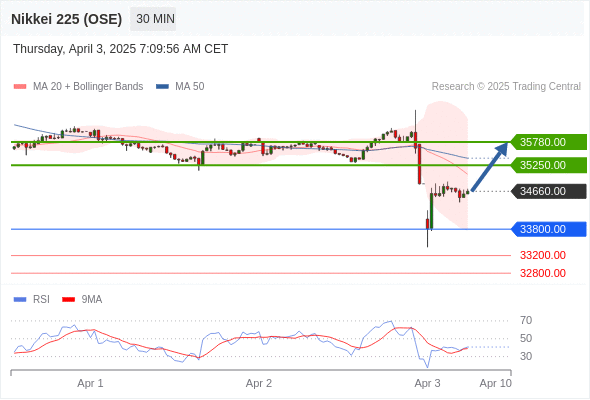Click the blue MA 50 legend swatch
Screen dimensions: 590x400
[162, 87]
